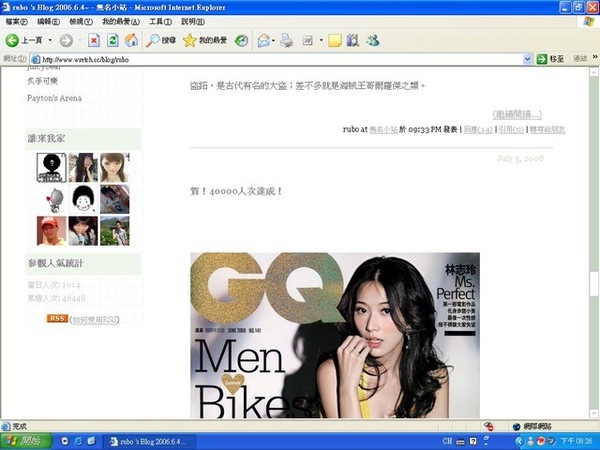Open the 我的最愛 menu in menu bar

[121, 22]
